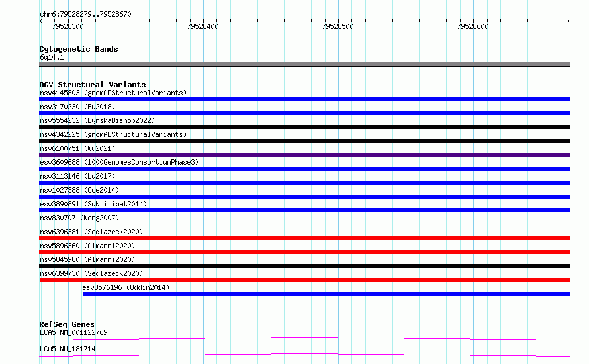589x364 pixels.
Task: Click ruler position 79528500
Action: (338, 26)
